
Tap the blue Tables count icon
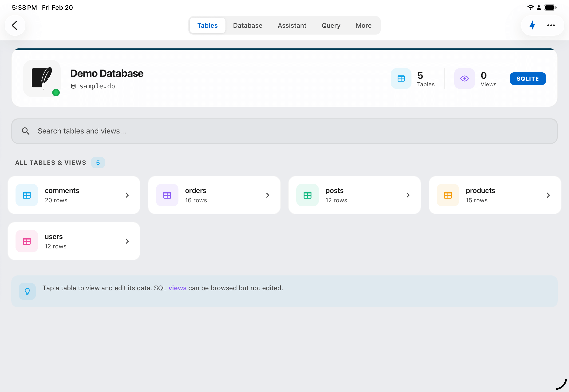point(401,78)
